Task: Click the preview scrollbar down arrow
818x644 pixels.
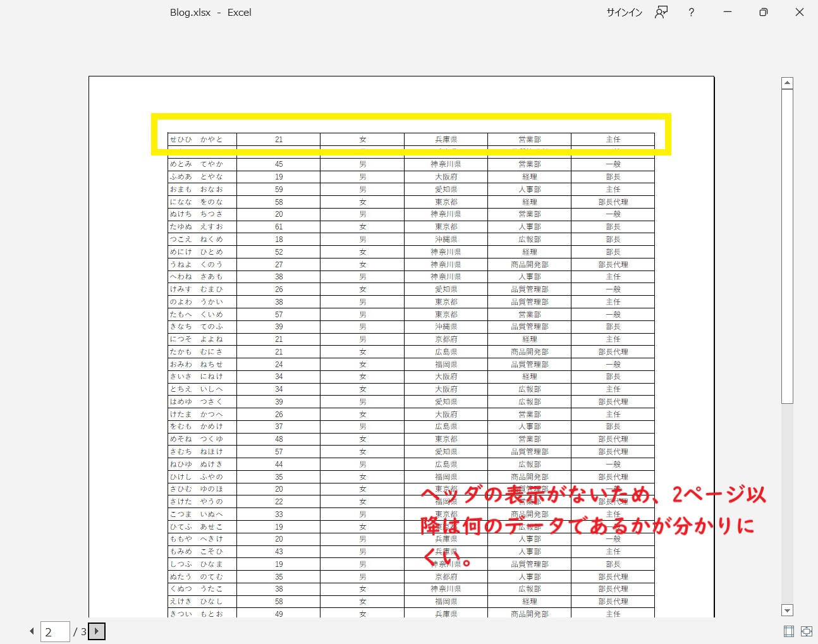Action: (x=787, y=611)
